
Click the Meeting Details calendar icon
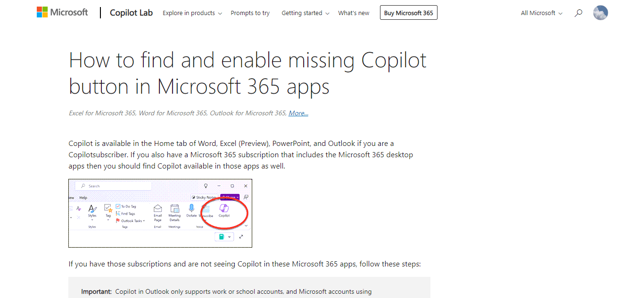pyautogui.click(x=174, y=208)
